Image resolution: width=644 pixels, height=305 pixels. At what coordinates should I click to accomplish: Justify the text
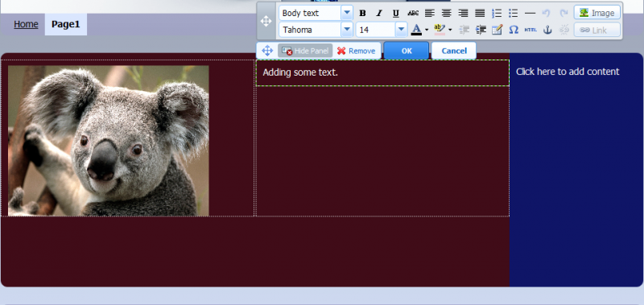coord(480,13)
